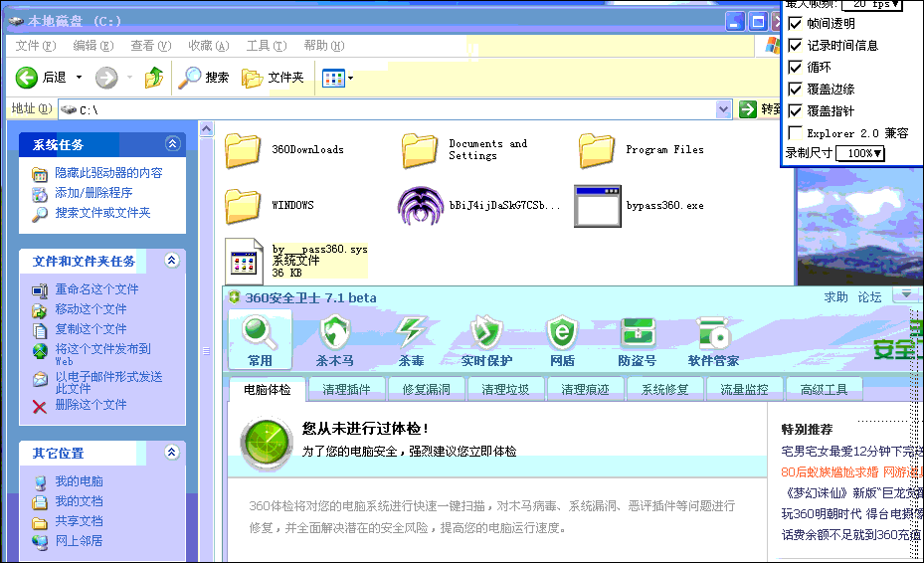The width and height of the screenshot is (924, 563).
Task: Click 添加/删除程序 link
Action: pyautogui.click(x=93, y=193)
